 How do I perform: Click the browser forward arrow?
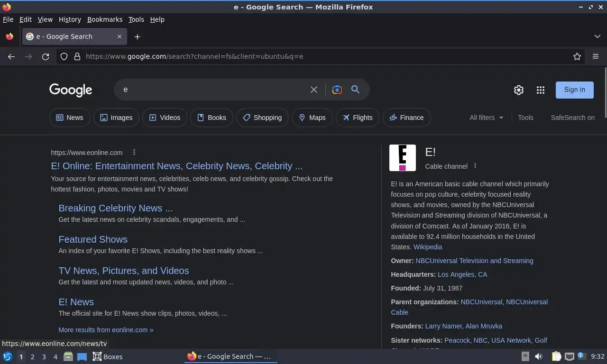click(28, 56)
